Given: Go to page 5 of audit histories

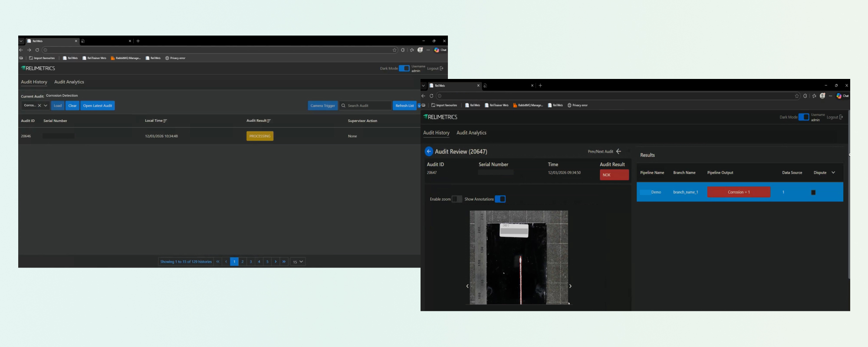Looking at the screenshot, I should click(267, 262).
